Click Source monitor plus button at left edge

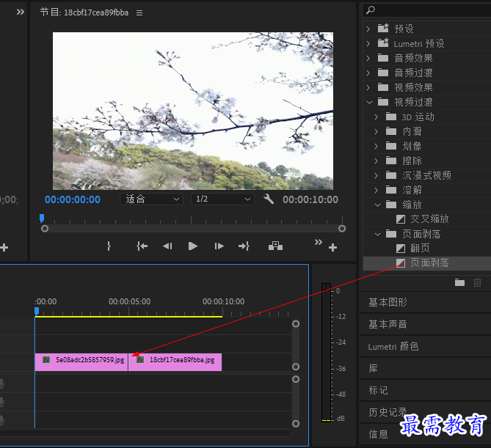click(x=4, y=248)
